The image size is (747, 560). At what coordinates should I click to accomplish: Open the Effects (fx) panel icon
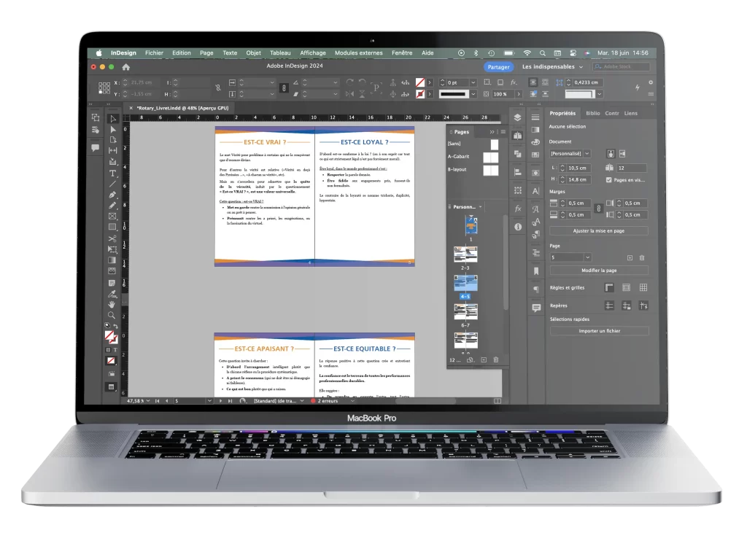pos(517,209)
